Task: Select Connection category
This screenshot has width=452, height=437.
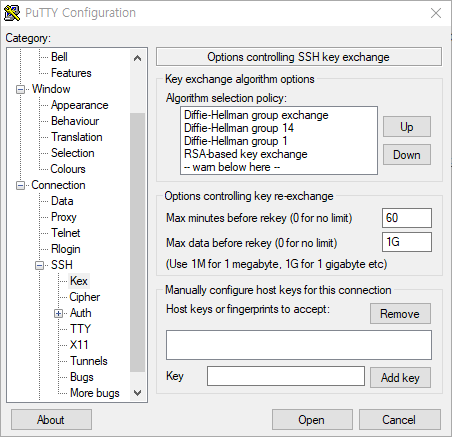Action: 58,185
